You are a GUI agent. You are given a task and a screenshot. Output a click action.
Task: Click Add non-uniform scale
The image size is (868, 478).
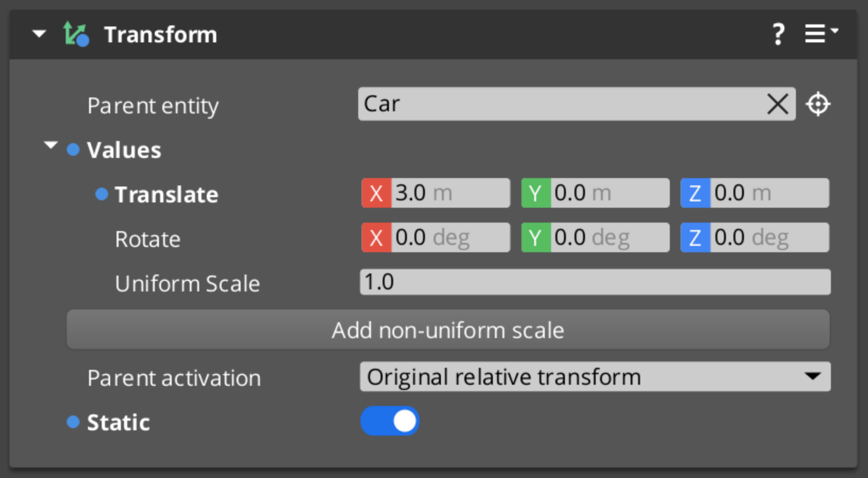point(448,330)
